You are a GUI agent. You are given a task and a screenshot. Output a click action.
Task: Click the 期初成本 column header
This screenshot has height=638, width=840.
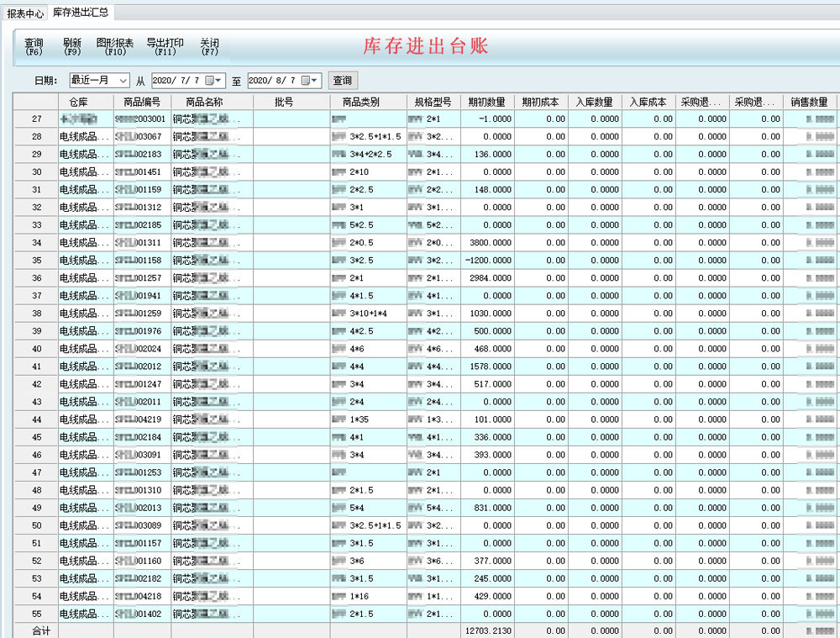tap(541, 102)
